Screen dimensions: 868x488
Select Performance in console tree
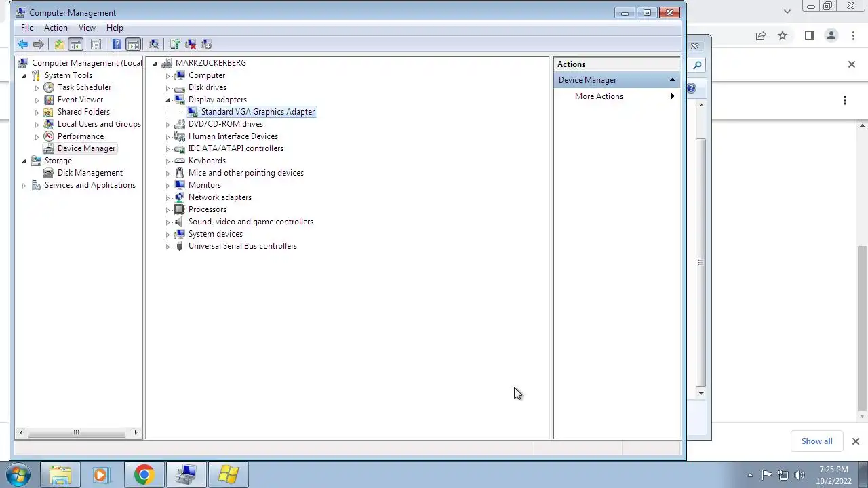click(80, 136)
